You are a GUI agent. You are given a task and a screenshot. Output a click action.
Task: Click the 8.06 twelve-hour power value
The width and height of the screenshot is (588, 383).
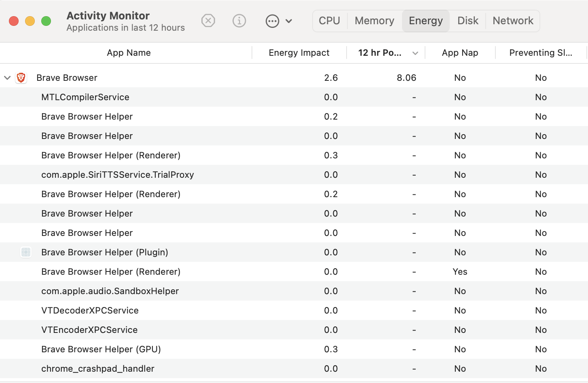point(406,78)
